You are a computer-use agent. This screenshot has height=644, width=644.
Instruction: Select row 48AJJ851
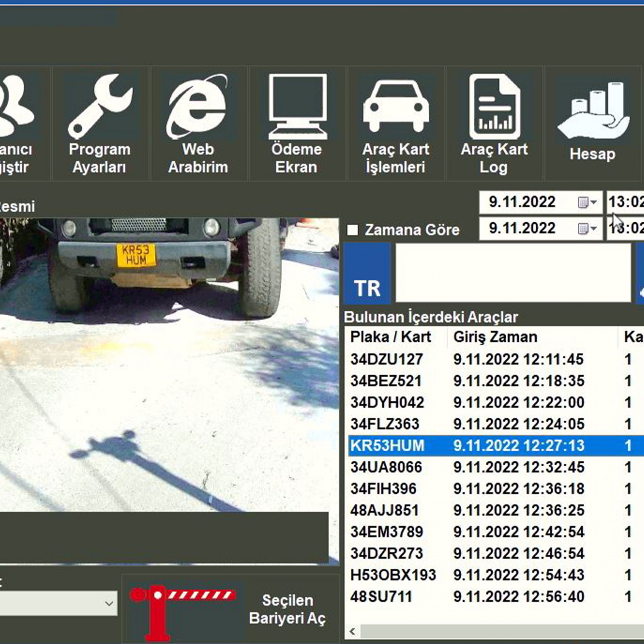[x=496, y=510]
